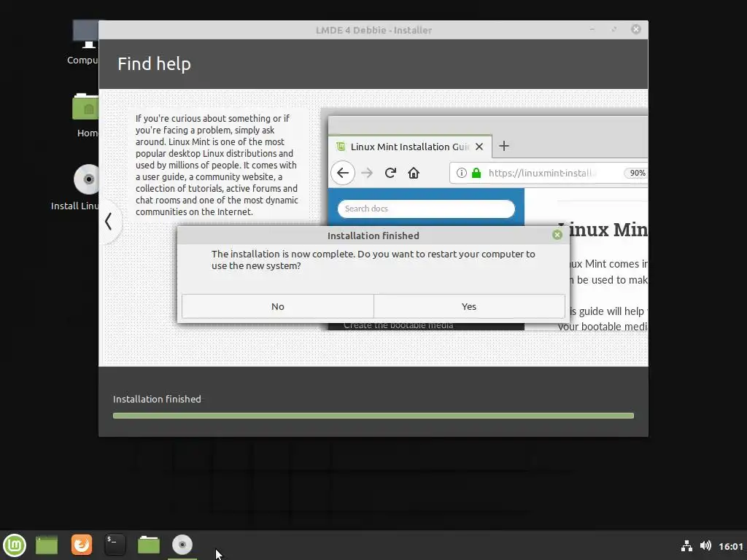Click the volume speaker tray icon

705,545
